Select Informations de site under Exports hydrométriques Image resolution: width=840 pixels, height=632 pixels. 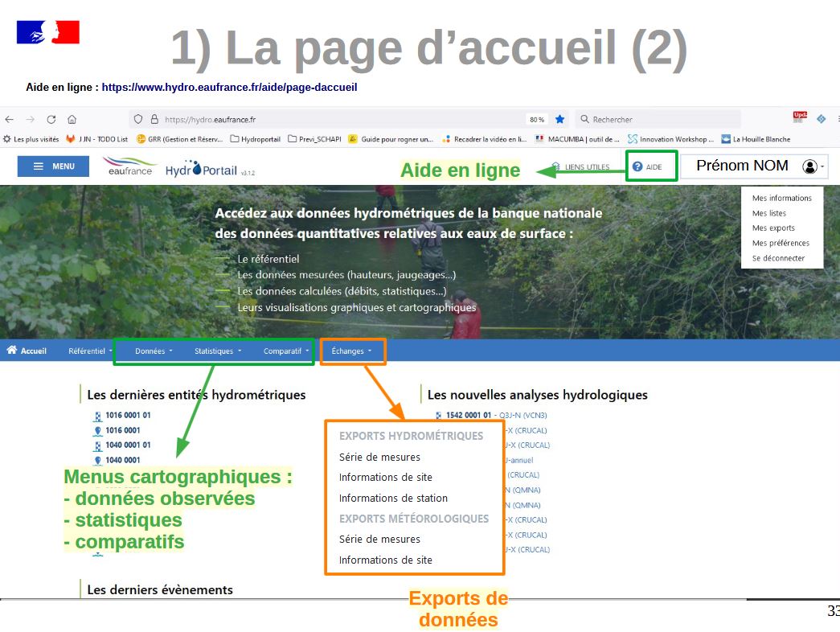click(x=385, y=477)
